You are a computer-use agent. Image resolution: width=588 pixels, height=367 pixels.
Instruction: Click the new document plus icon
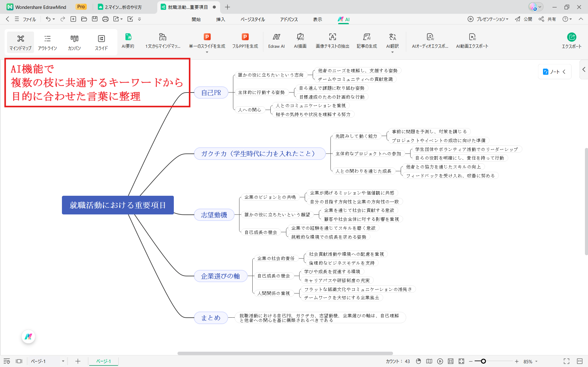point(73,19)
